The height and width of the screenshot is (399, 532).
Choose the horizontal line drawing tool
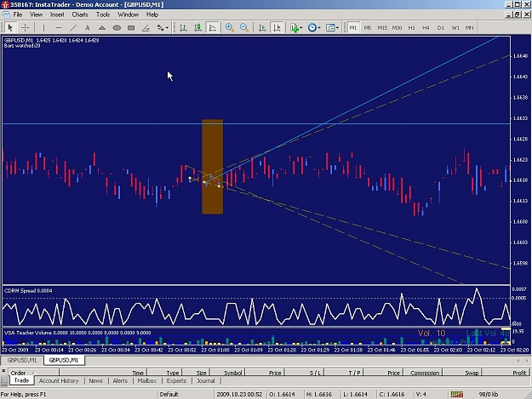(59, 28)
